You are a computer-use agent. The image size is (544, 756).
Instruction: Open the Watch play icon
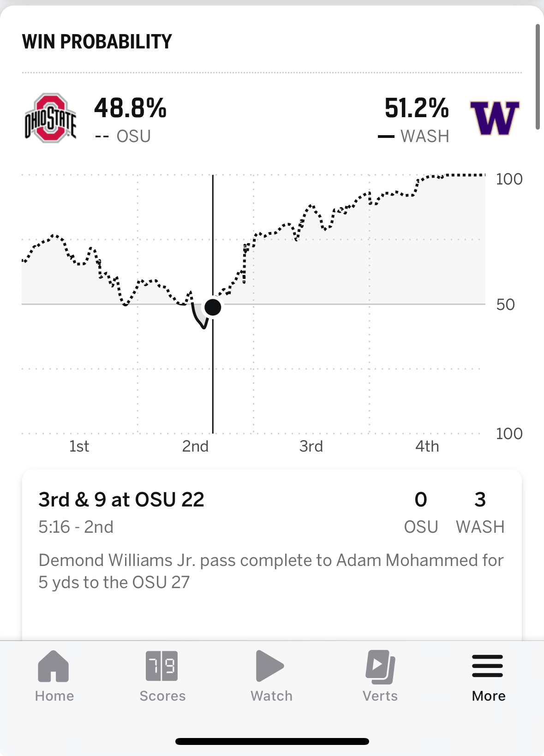point(270,666)
